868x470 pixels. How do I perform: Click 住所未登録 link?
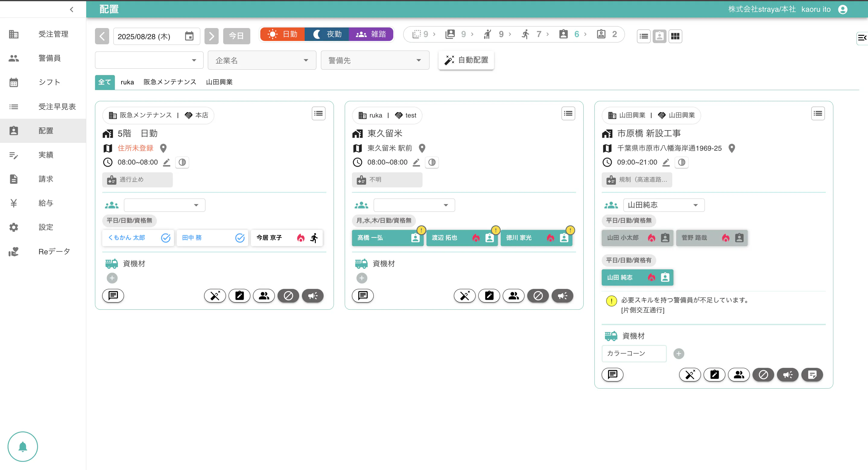click(x=135, y=148)
